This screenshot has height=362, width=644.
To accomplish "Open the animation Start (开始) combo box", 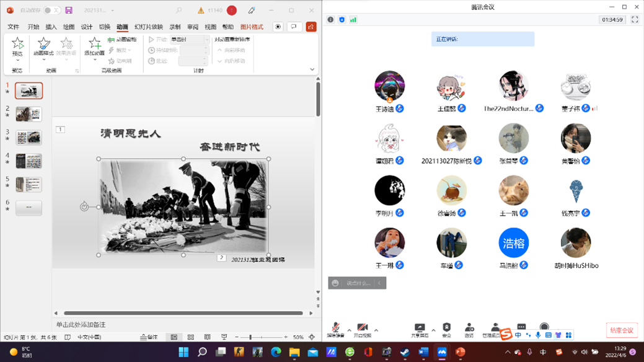I will pyautogui.click(x=189, y=40).
